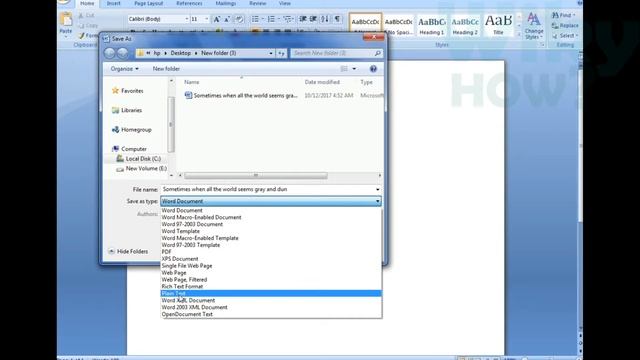Switch to the Insert ribbon tab
This screenshot has width=640, height=360.
point(113,3)
